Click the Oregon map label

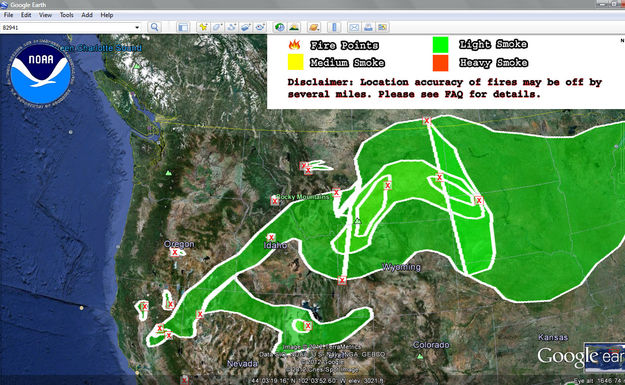(x=179, y=244)
